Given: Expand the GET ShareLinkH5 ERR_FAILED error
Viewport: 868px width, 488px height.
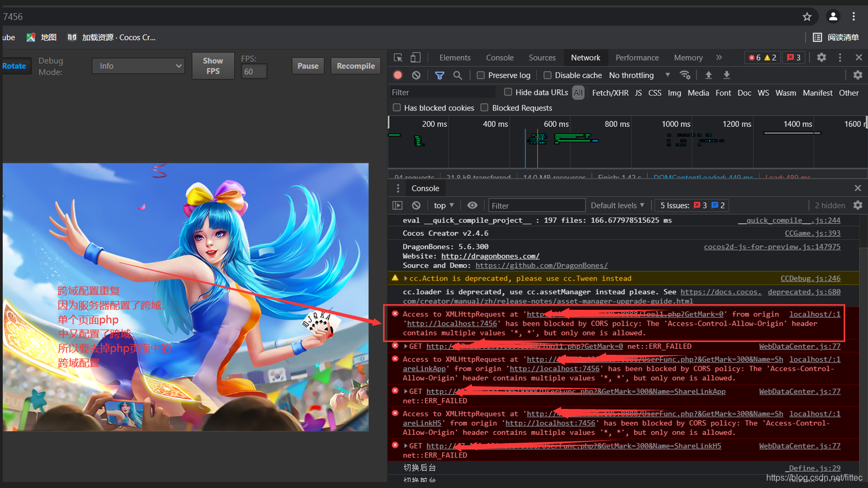Looking at the screenshot, I should coord(406,446).
